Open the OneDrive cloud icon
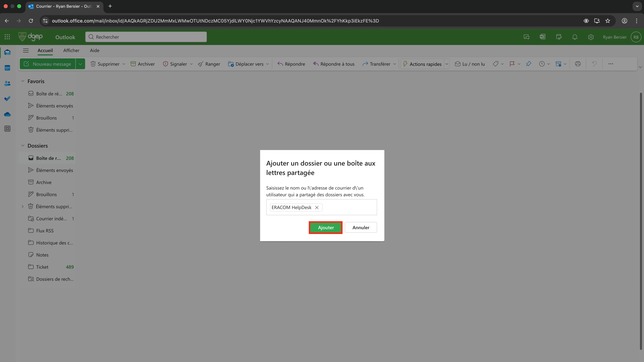Screen dimensions: 644x362 point(7,114)
